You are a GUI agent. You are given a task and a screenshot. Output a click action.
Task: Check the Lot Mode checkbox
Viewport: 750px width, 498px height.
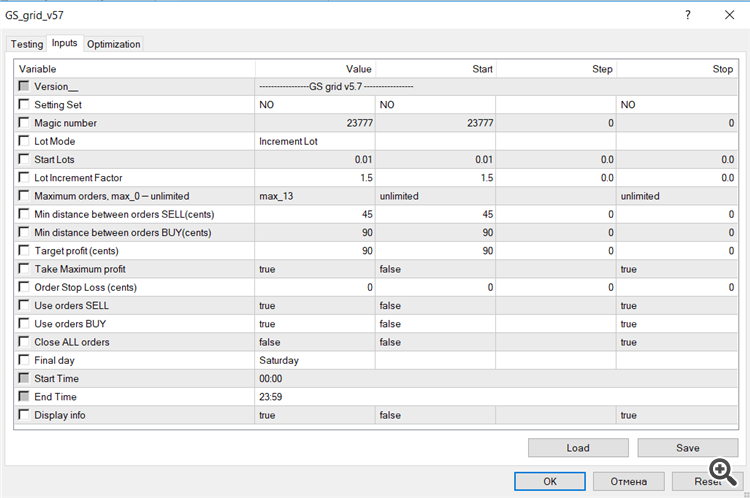[x=23, y=141]
